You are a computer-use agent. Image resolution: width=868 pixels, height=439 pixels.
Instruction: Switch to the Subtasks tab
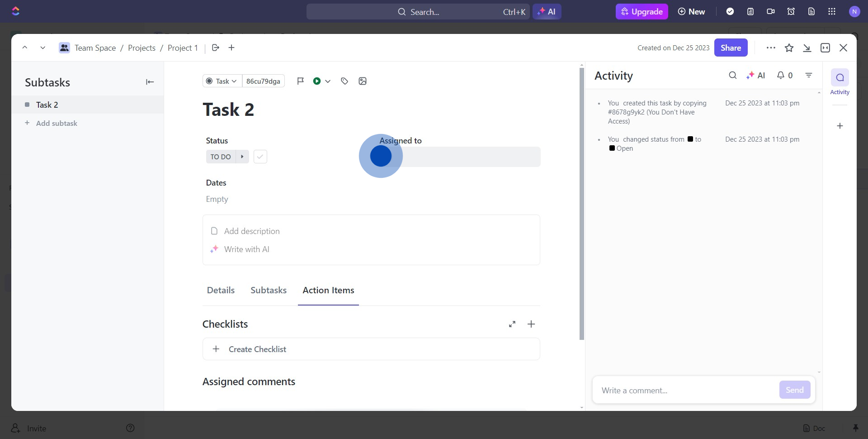(x=269, y=290)
